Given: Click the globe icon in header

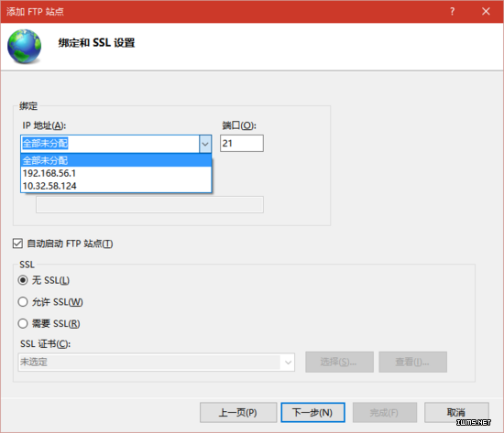Looking at the screenshot, I should pos(25,46).
